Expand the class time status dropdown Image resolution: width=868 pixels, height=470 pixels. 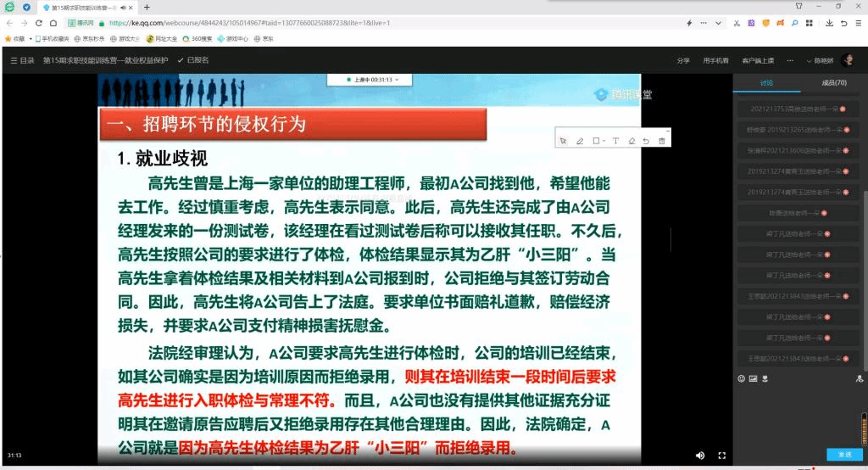tap(372, 80)
